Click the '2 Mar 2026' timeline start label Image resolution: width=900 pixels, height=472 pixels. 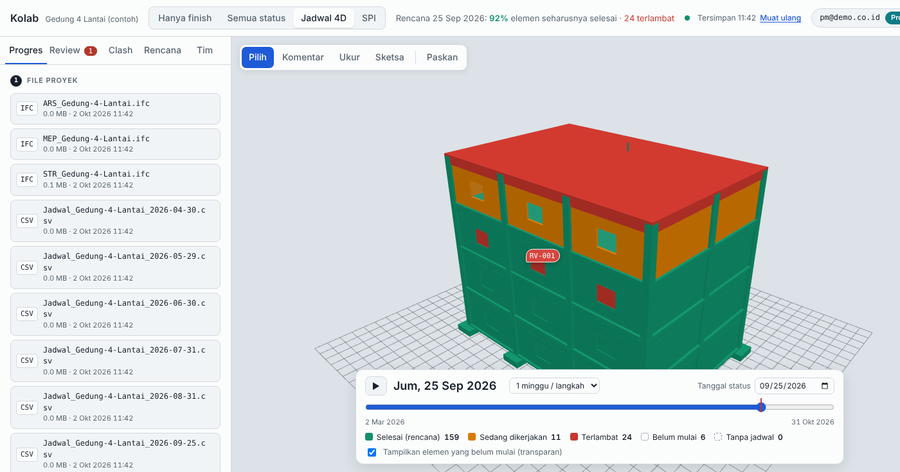click(385, 422)
